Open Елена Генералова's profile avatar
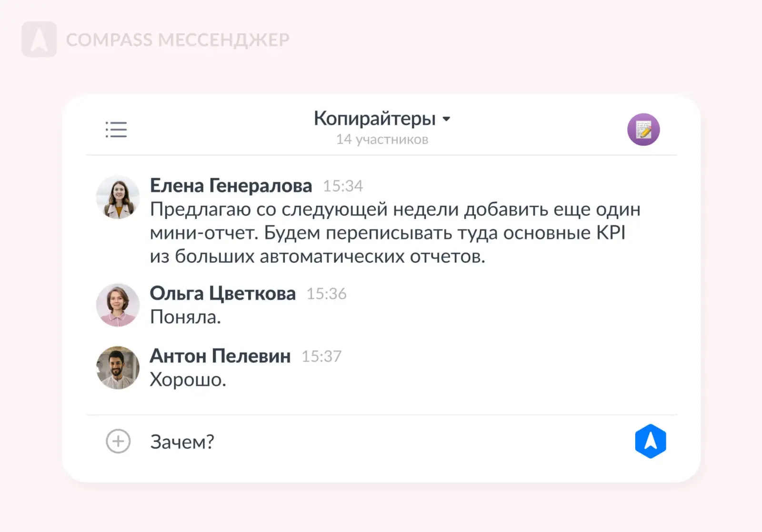 pos(118,197)
